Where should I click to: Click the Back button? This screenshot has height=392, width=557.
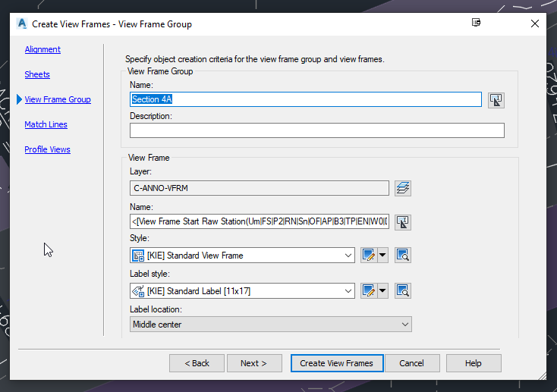[197, 363]
